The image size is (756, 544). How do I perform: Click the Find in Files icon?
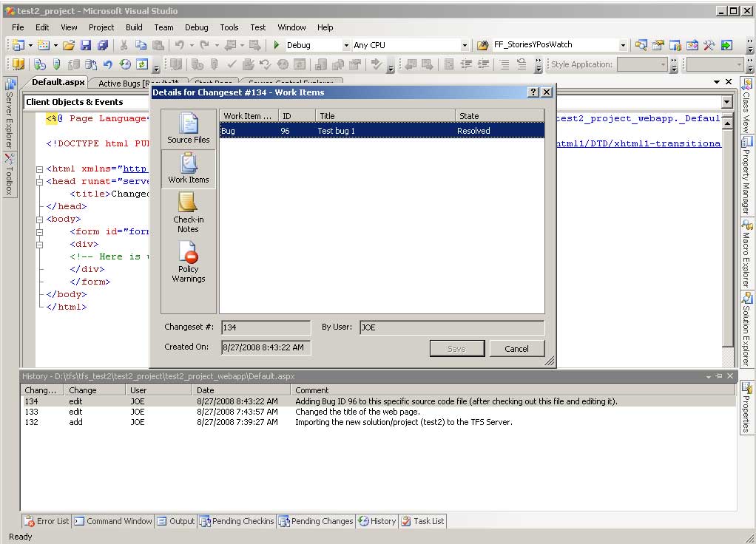[x=482, y=45]
